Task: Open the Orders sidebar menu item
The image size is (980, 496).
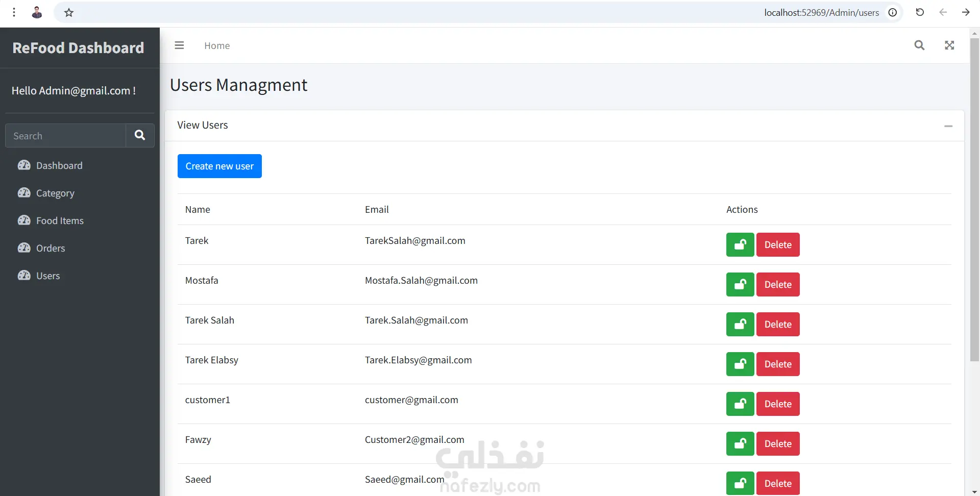Action: tap(80, 248)
